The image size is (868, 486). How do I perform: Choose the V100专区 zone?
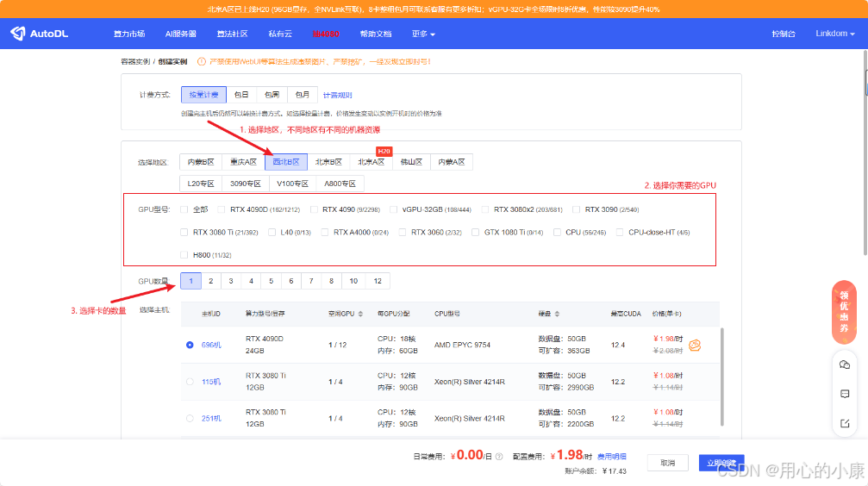pyautogui.click(x=293, y=184)
